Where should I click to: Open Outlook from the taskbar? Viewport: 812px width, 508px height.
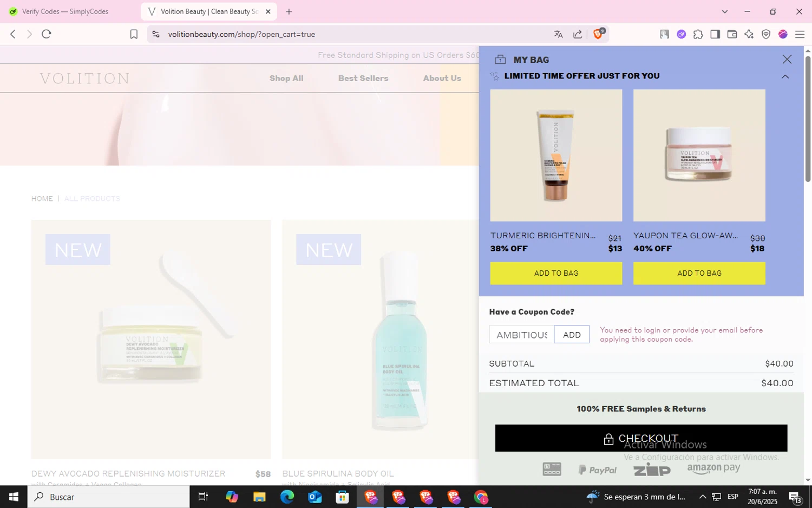coord(315,497)
